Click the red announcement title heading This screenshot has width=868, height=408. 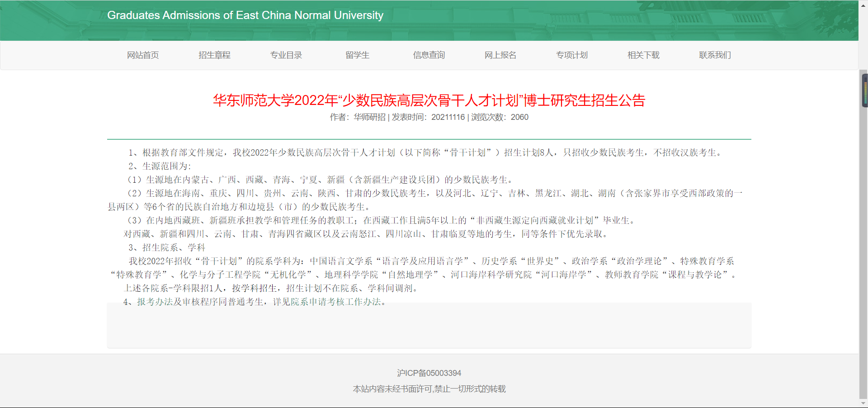click(429, 100)
